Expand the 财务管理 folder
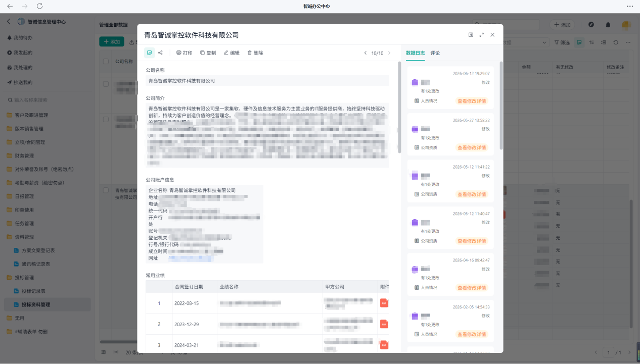 20,156
